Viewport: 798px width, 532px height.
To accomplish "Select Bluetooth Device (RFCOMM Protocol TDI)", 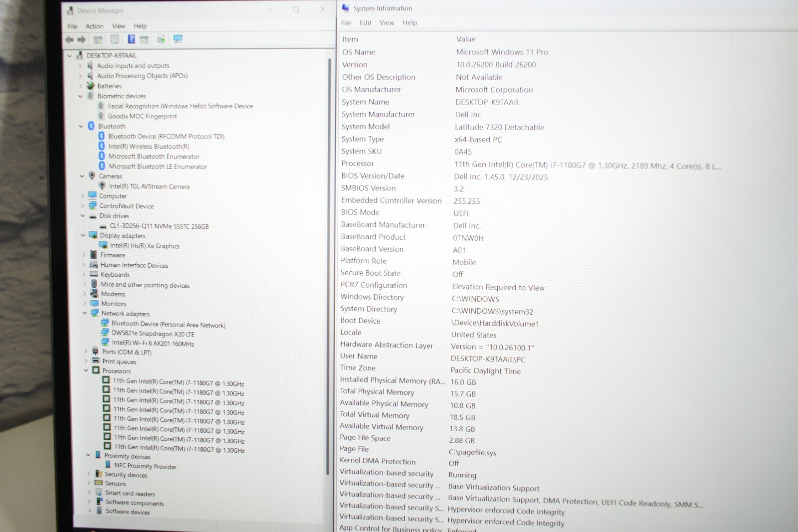I will click(166, 136).
